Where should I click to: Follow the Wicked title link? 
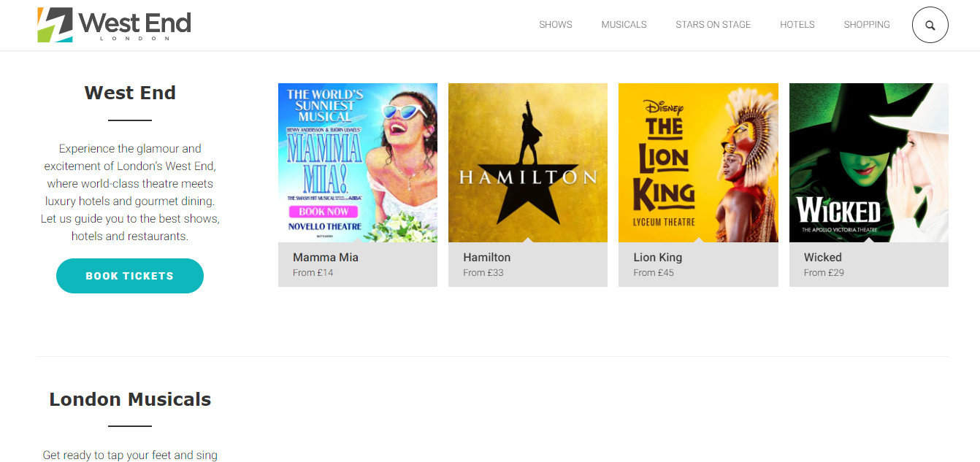[x=823, y=257]
